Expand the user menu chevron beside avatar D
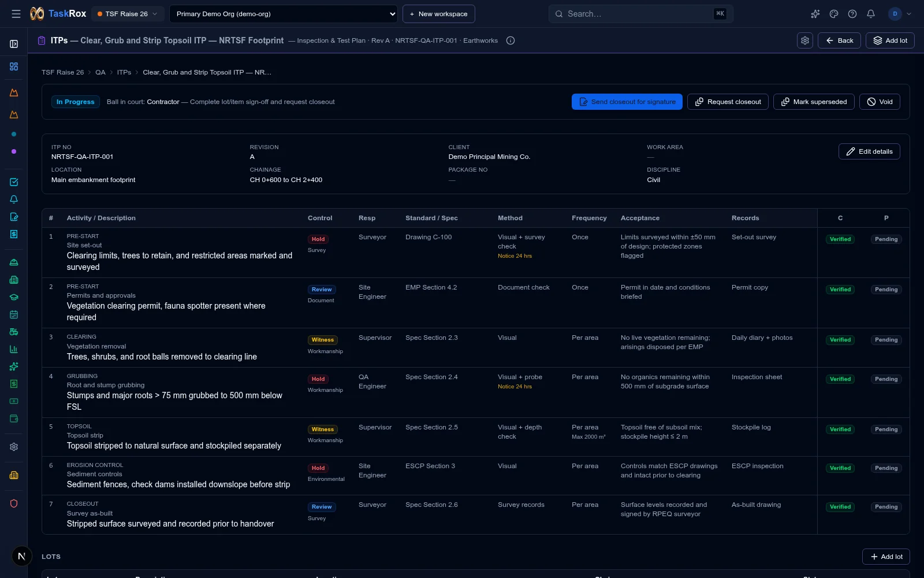The width and height of the screenshot is (924, 578). 909,14
